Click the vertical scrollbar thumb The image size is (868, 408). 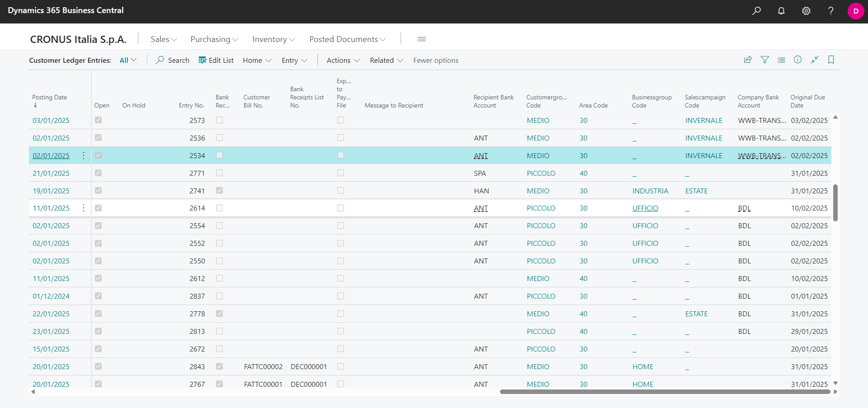(835, 202)
